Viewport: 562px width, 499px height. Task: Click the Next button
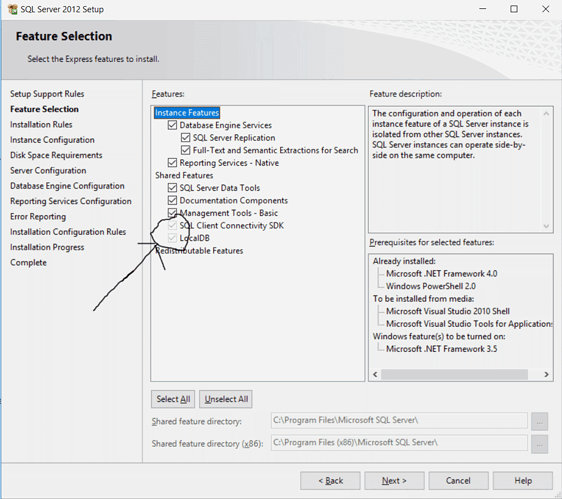pos(394,481)
